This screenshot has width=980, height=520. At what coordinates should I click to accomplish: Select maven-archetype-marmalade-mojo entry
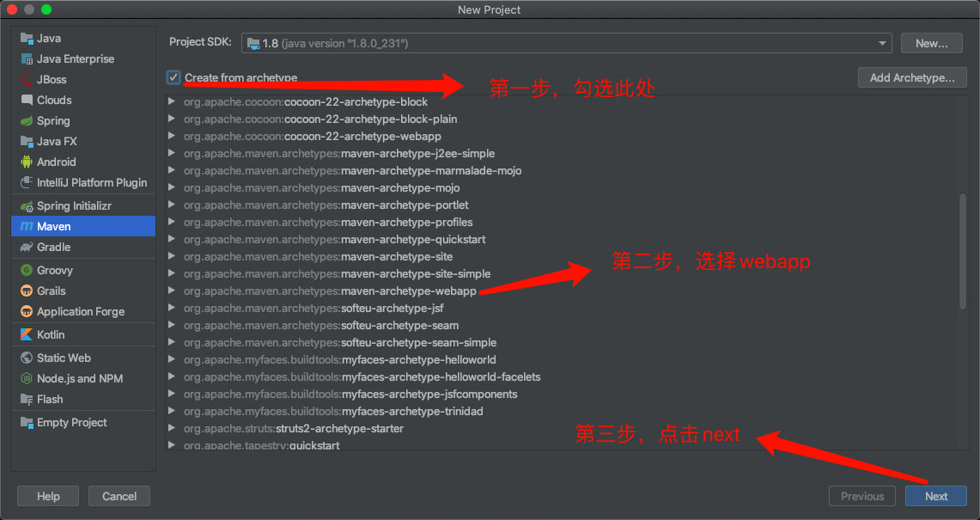click(x=352, y=170)
